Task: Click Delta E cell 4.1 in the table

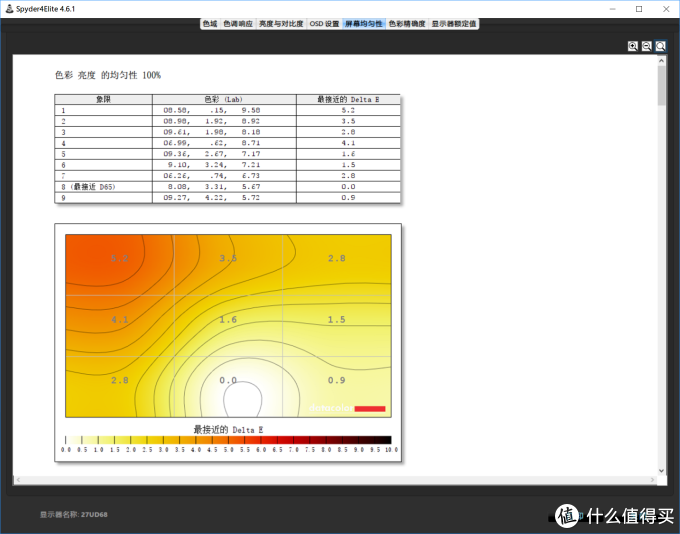Action: [x=348, y=143]
